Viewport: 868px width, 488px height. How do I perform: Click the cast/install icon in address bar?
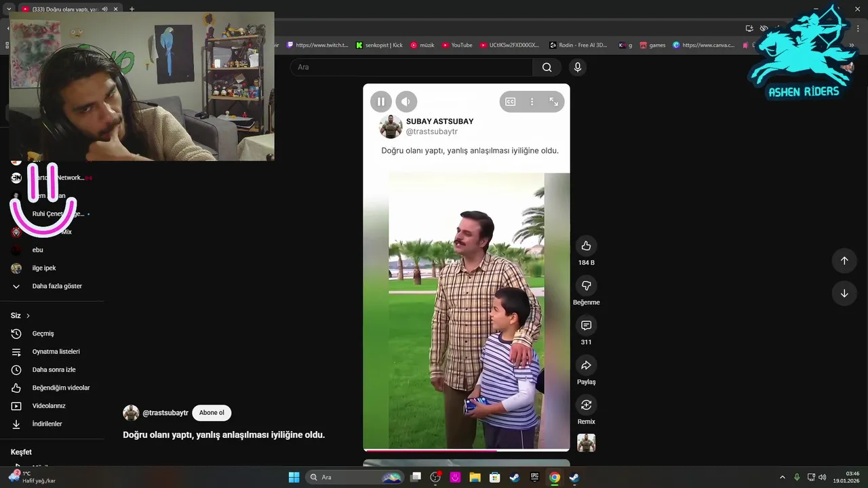pos(749,28)
